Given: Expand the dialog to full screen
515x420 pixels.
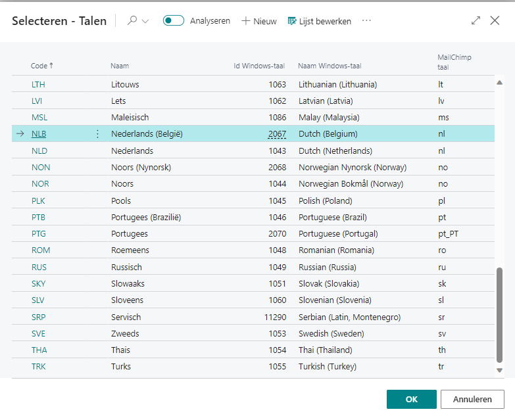Looking at the screenshot, I should click(476, 21).
